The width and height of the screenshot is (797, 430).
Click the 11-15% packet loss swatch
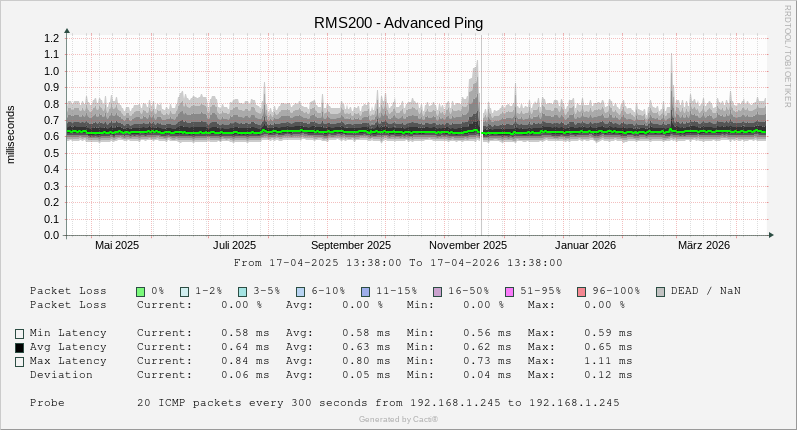[x=365, y=291]
